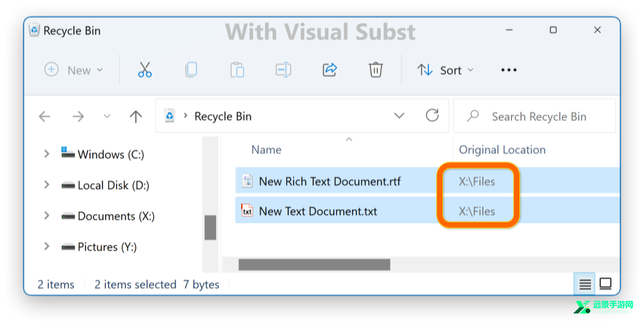
Task: Go up one level with up arrow
Action: click(x=135, y=117)
